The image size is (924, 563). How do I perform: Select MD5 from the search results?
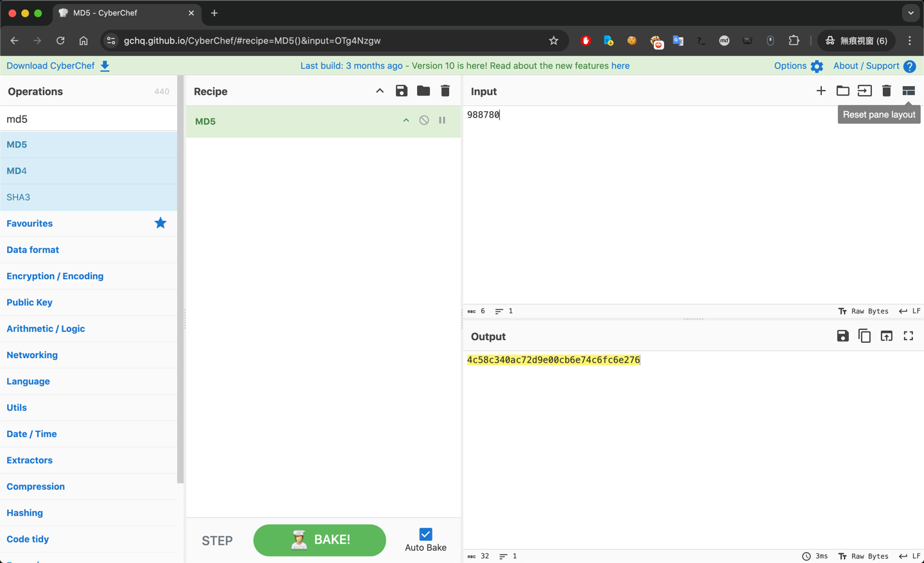click(x=89, y=144)
